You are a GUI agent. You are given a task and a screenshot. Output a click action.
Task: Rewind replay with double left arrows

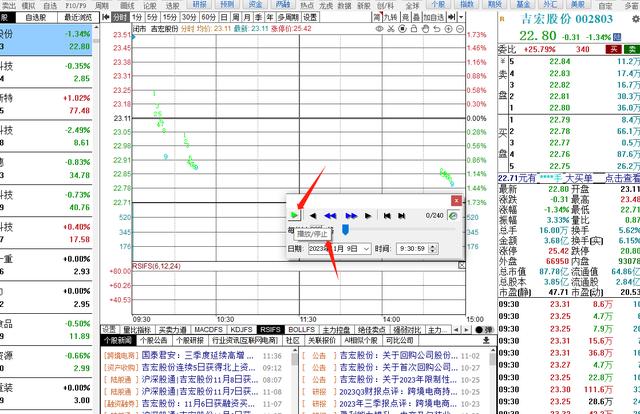[x=332, y=215]
